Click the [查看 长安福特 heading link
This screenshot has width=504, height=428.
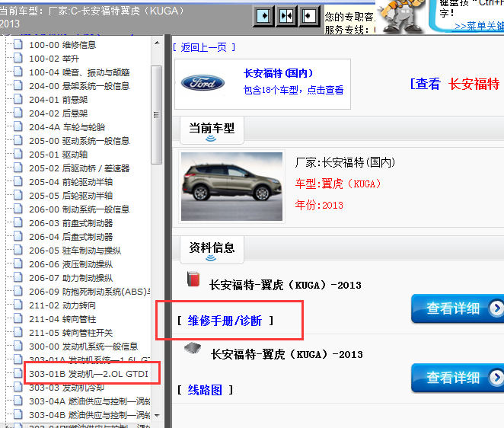pos(455,84)
